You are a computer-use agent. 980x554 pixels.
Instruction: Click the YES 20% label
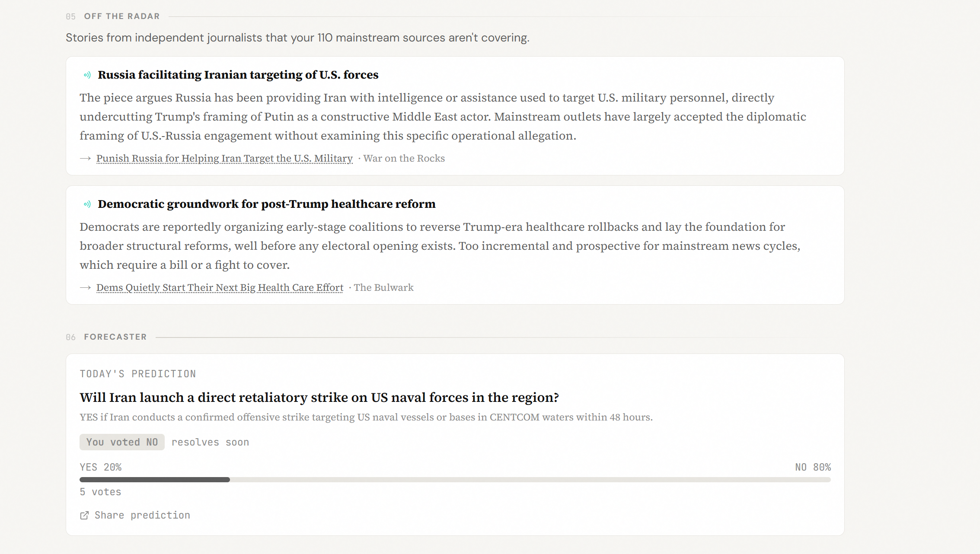101,467
